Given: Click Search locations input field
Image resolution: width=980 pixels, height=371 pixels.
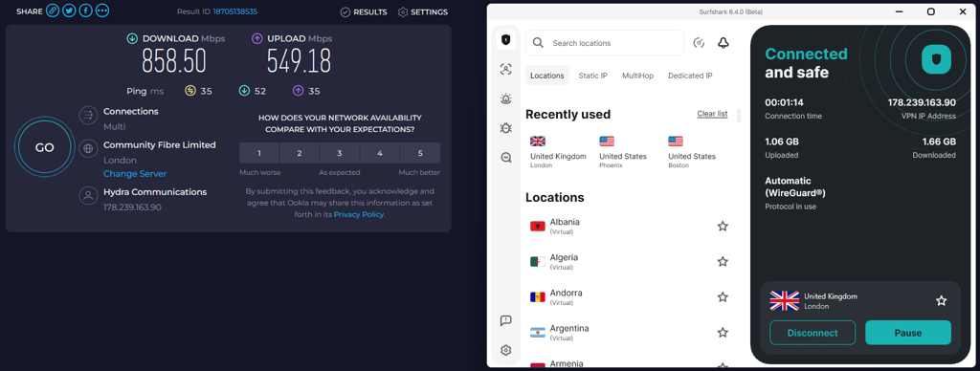Looking at the screenshot, I should (x=605, y=43).
